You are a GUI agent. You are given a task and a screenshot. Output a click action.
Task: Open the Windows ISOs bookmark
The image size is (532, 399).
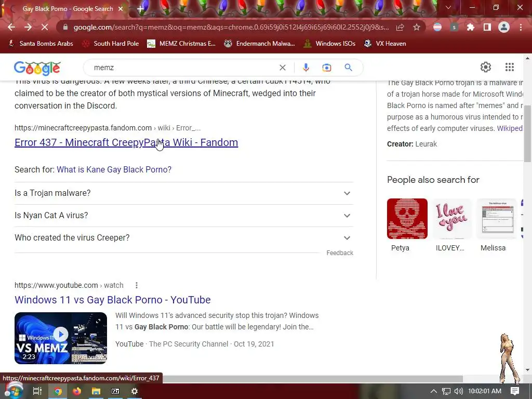click(x=329, y=44)
